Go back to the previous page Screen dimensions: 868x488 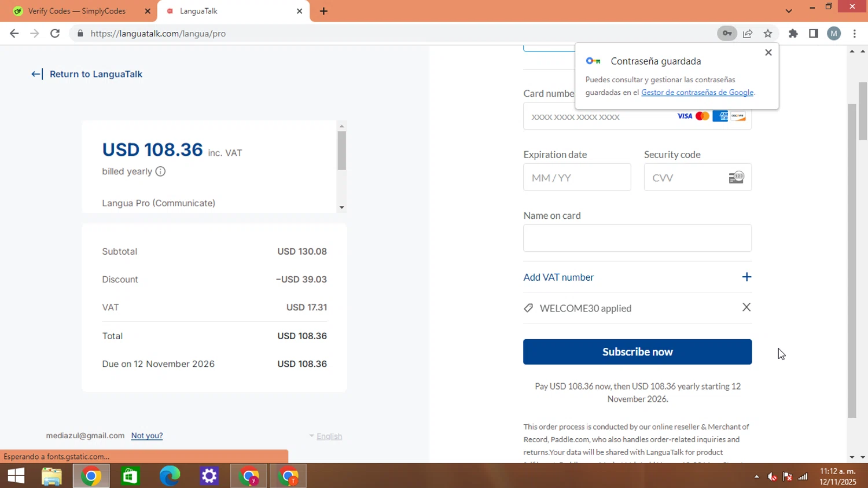pos(14,34)
